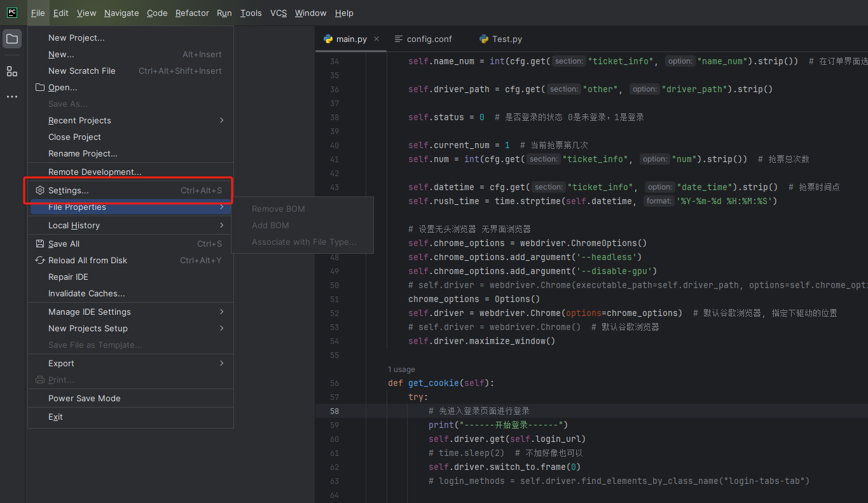Select Reload All from Disk
868x503 pixels.
click(x=87, y=260)
